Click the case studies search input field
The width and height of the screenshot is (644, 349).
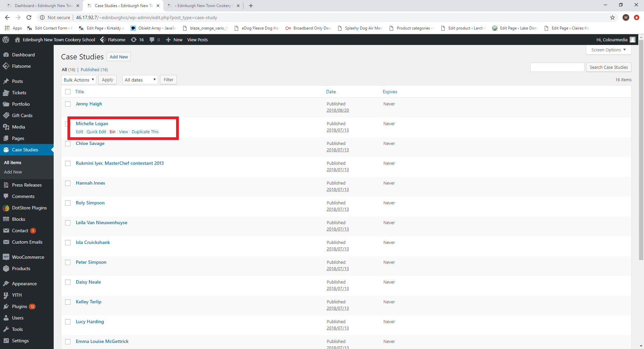coord(557,67)
